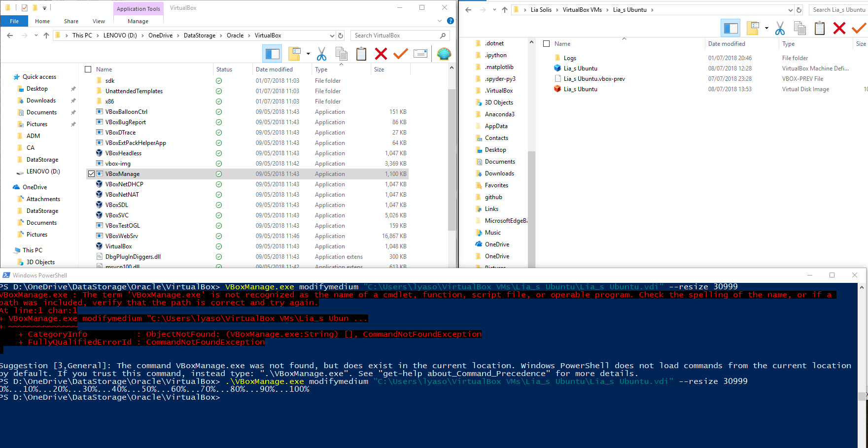
Task: Click red Delete X in VirtualBox window
Action: coord(381,54)
